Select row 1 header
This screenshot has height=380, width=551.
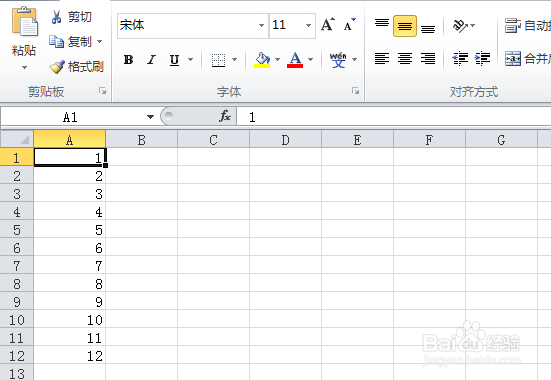17,157
